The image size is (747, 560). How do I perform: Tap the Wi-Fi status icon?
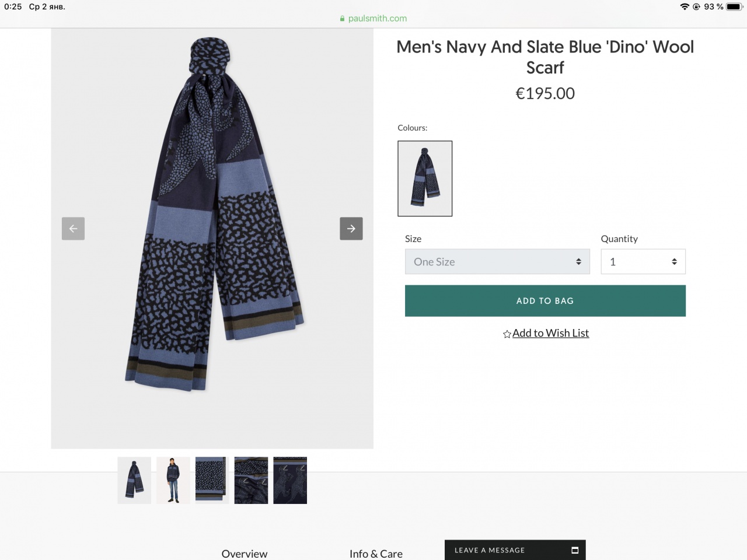point(685,6)
